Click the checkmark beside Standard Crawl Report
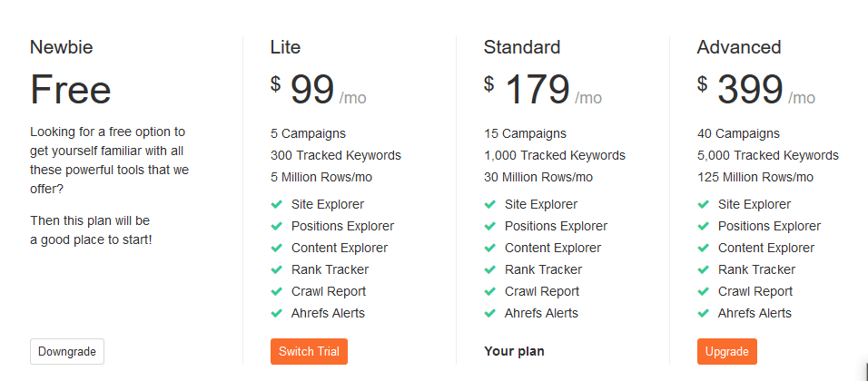 [x=490, y=291]
